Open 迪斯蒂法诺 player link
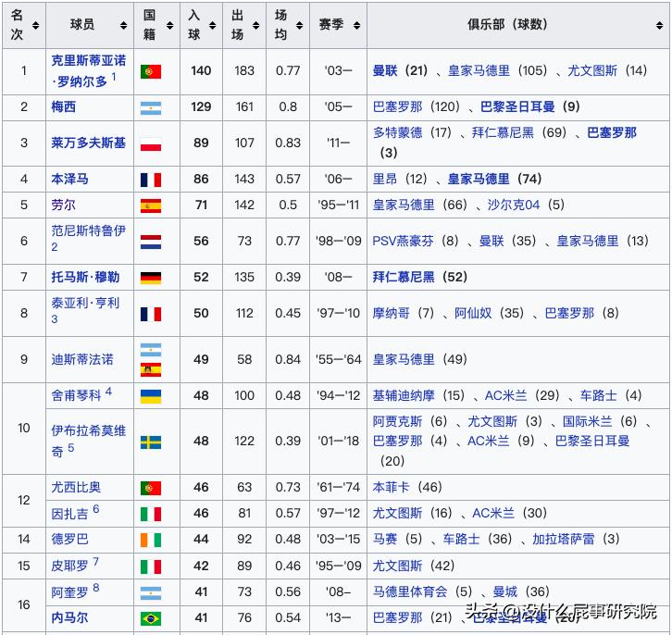Viewport: 672px width, 635px height. [x=82, y=359]
